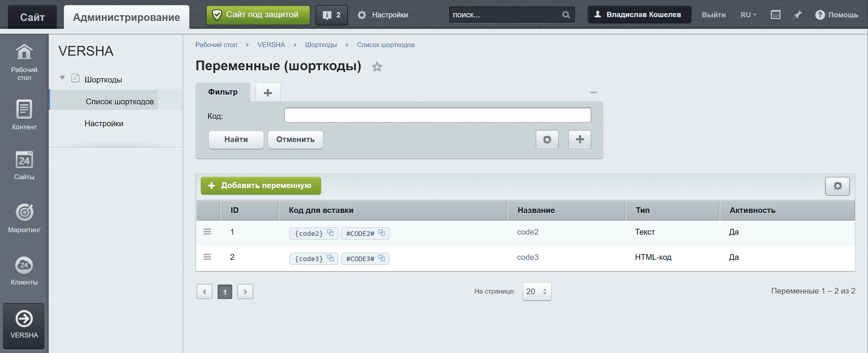Screen dimensions: 868x353
Task: Open the keyboard icon in top bar
Action: pos(776,15)
